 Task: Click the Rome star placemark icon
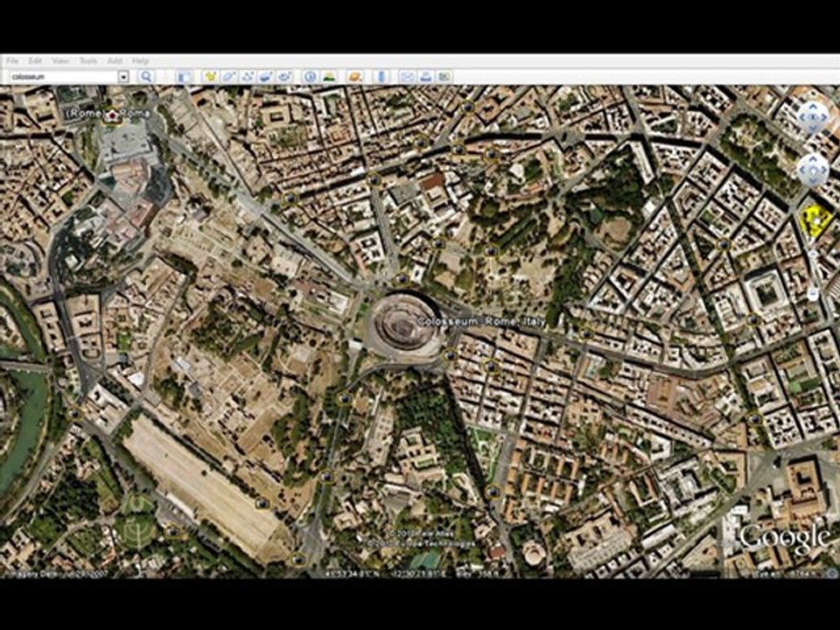113,115
